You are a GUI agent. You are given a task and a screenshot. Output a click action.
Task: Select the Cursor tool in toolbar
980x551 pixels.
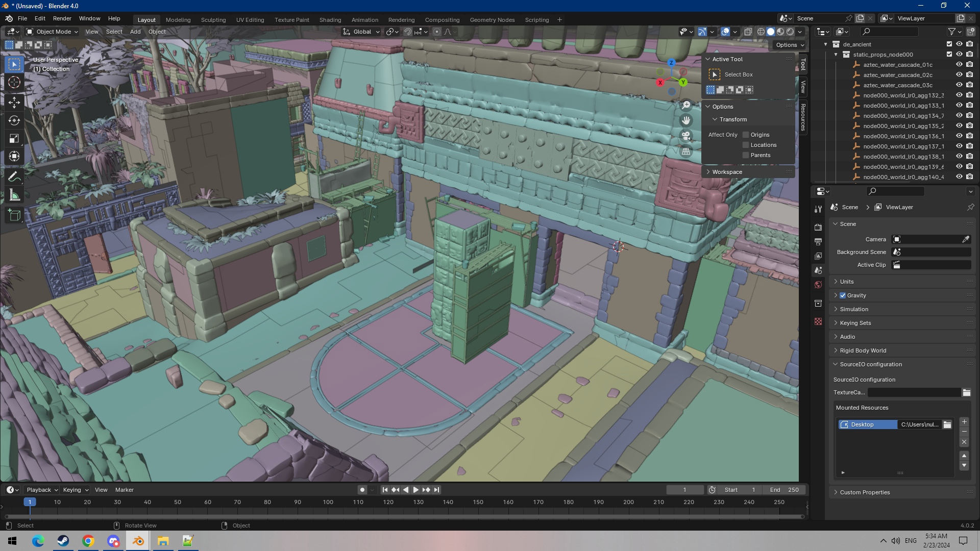(14, 83)
